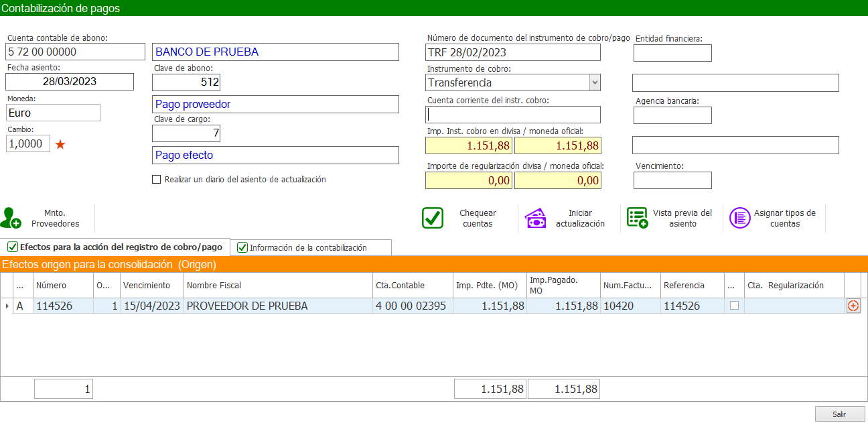The image size is (868, 423).
Task: Open Mnto. Proveedores supplier maintenance icon
Action: click(x=11, y=218)
